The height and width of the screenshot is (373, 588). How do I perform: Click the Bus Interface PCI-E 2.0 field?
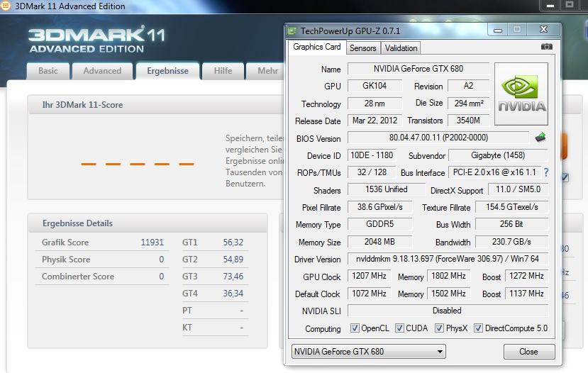click(x=494, y=172)
